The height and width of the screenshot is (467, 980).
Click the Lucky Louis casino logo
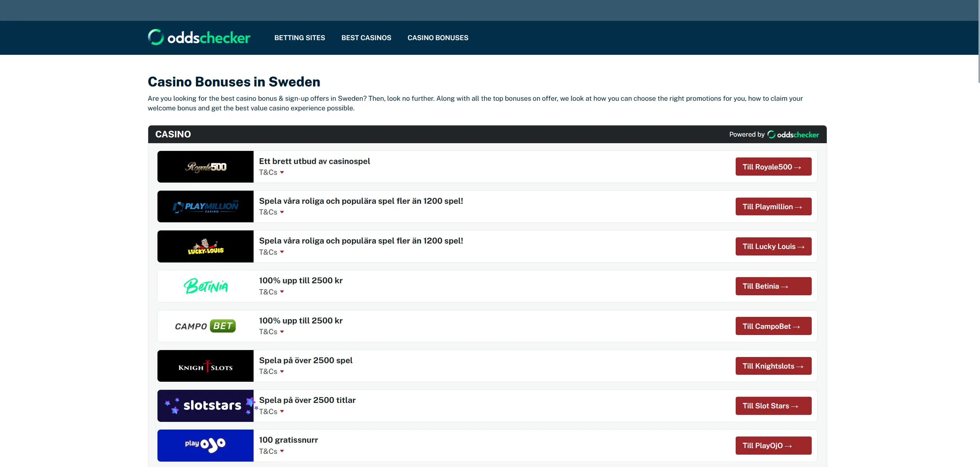point(205,246)
